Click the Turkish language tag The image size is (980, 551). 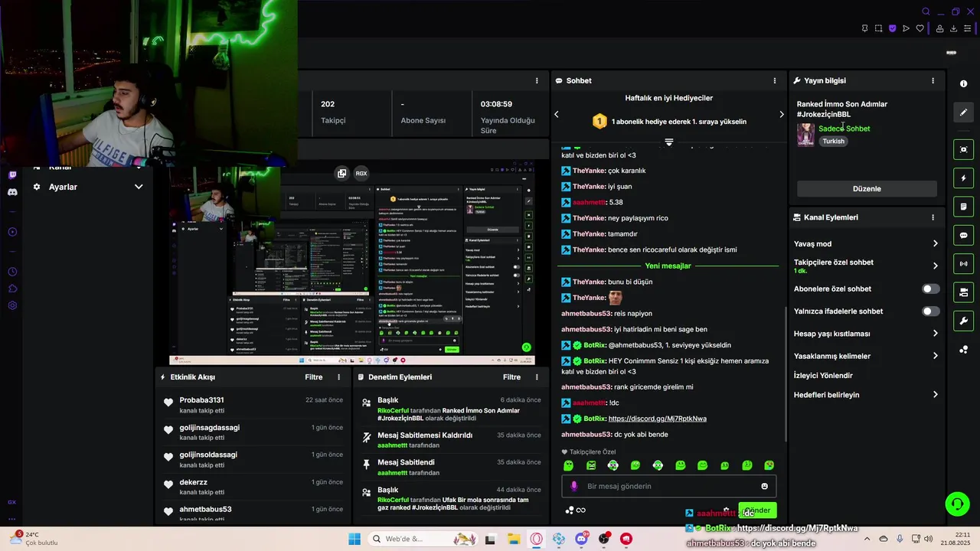[833, 141]
